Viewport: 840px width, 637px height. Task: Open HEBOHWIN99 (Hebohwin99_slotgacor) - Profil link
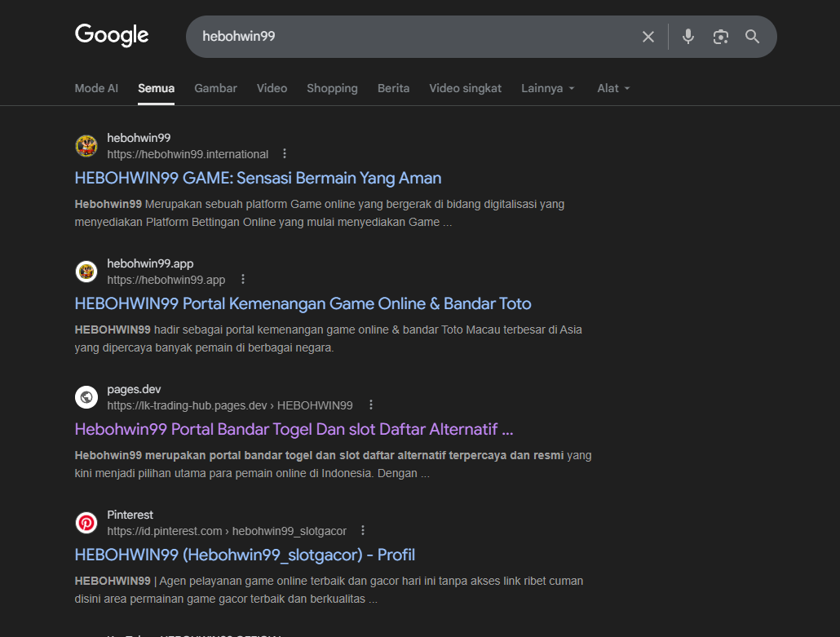(x=245, y=555)
